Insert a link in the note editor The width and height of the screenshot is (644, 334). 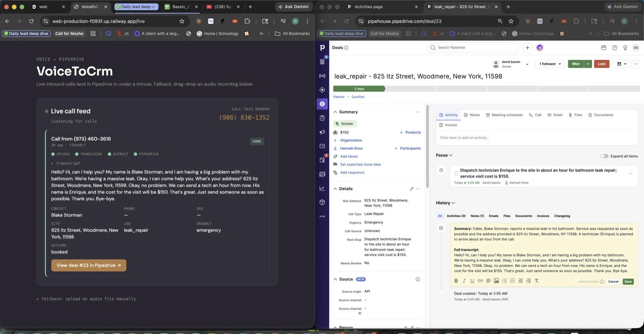click(x=480, y=281)
